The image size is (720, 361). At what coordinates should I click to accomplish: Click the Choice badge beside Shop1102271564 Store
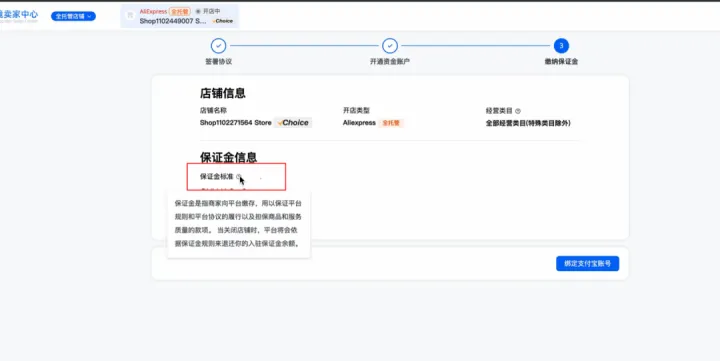click(x=293, y=123)
